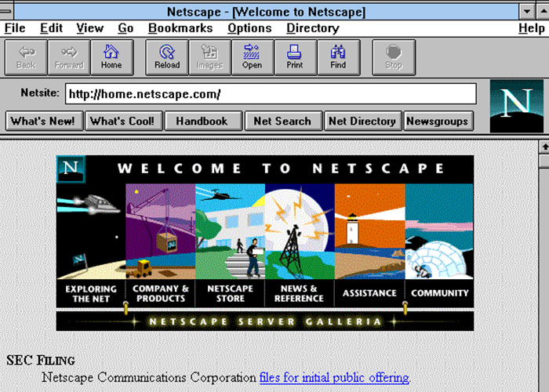Go to Home using house icon
The width and height of the screenshot is (549, 392).
click(111, 56)
